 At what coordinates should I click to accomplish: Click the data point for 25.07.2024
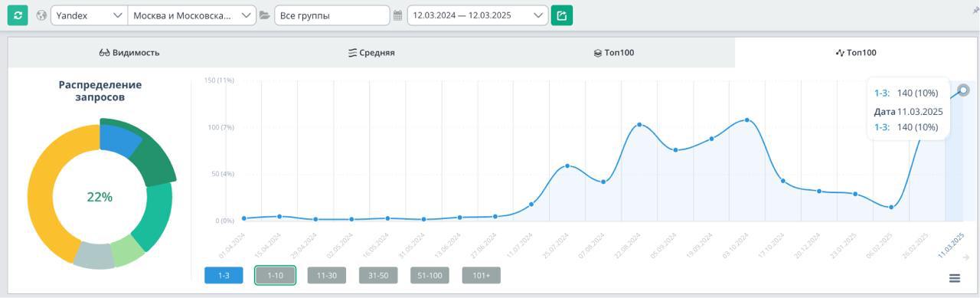pyautogui.click(x=567, y=165)
